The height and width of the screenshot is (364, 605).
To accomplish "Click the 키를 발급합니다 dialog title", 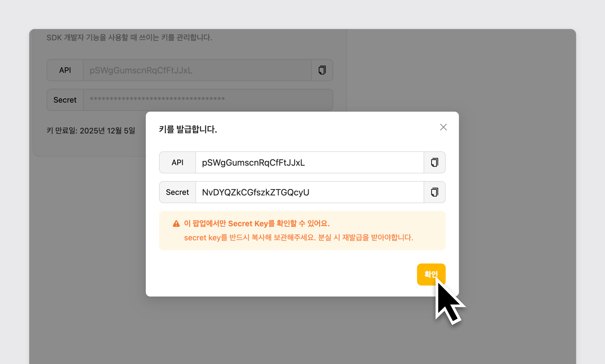I will coord(188,129).
